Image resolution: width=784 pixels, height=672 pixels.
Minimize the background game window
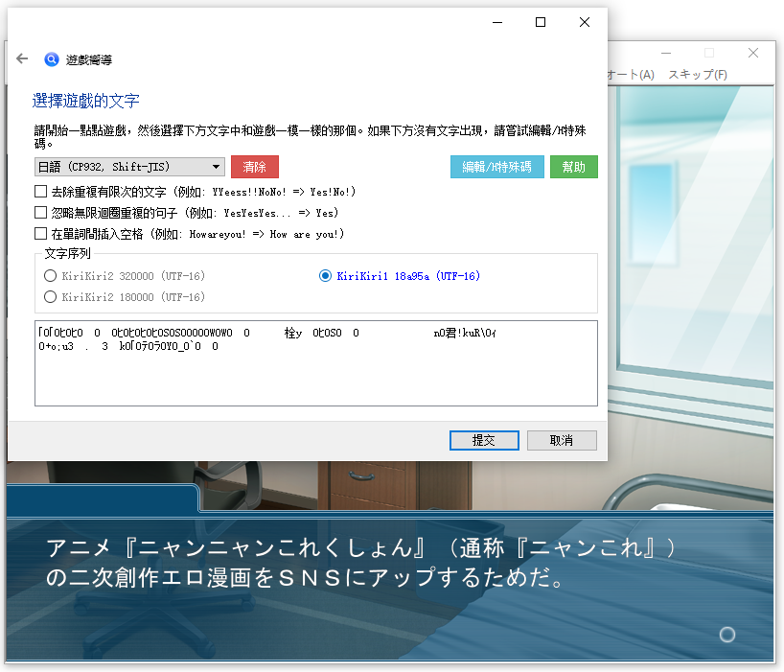[666, 53]
